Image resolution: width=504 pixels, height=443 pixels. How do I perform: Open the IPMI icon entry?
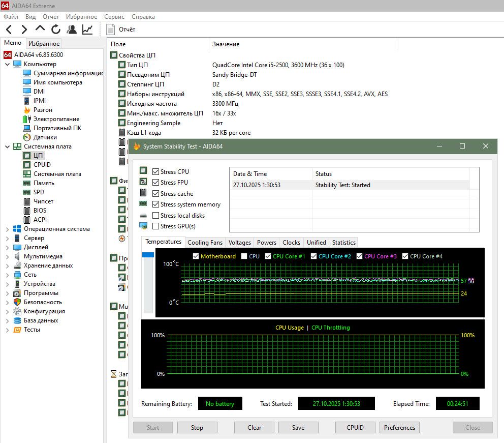27,101
